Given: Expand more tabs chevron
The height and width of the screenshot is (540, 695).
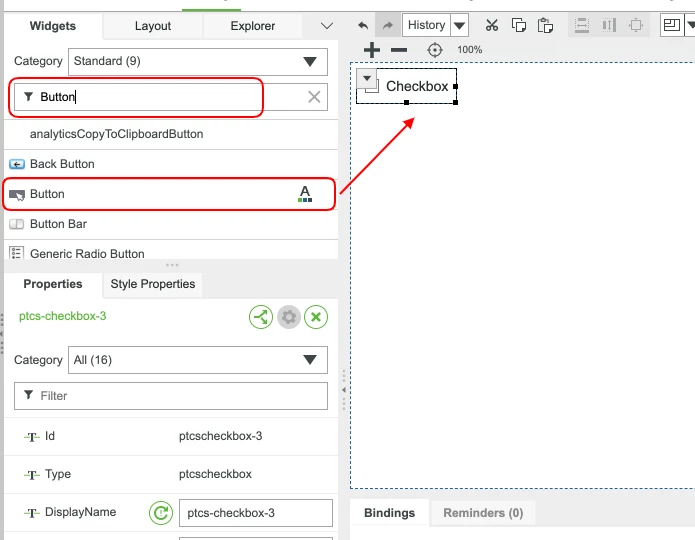Looking at the screenshot, I should (x=327, y=26).
